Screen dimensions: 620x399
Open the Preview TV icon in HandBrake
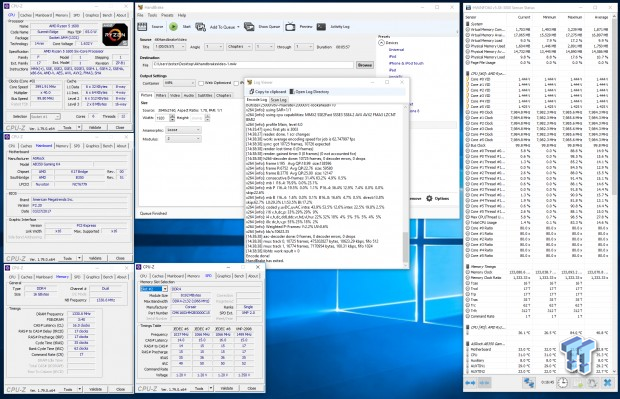click(290, 26)
